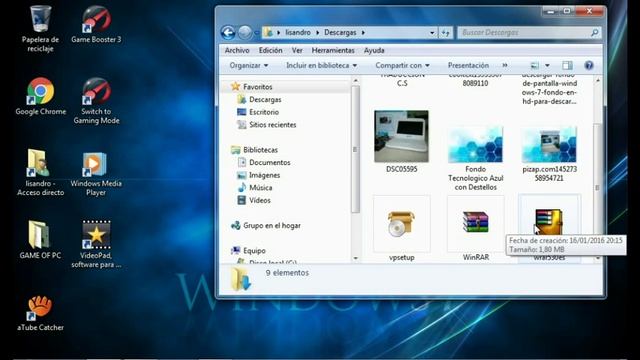The width and height of the screenshot is (640, 360).
Task: Change view with the view icon button
Action: 534,65
